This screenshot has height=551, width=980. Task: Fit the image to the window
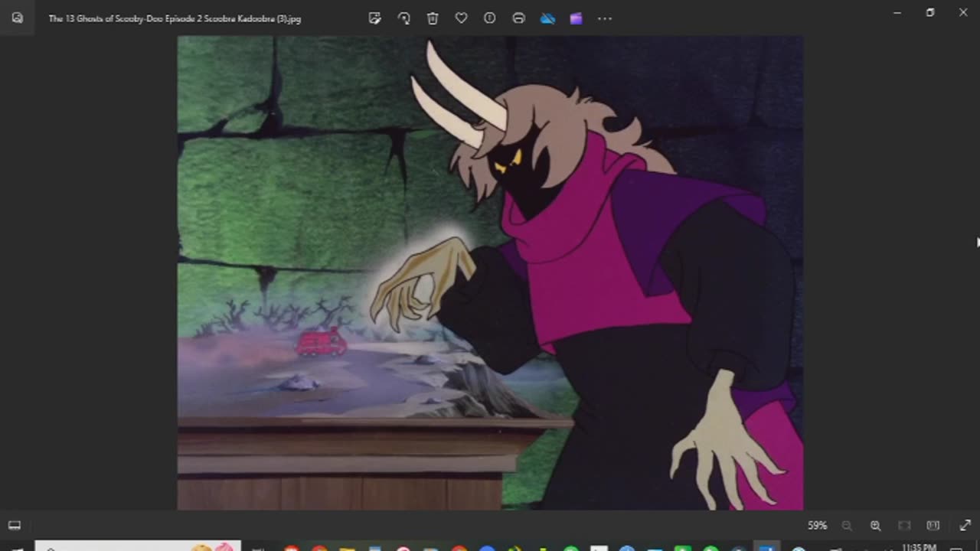pos(904,526)
